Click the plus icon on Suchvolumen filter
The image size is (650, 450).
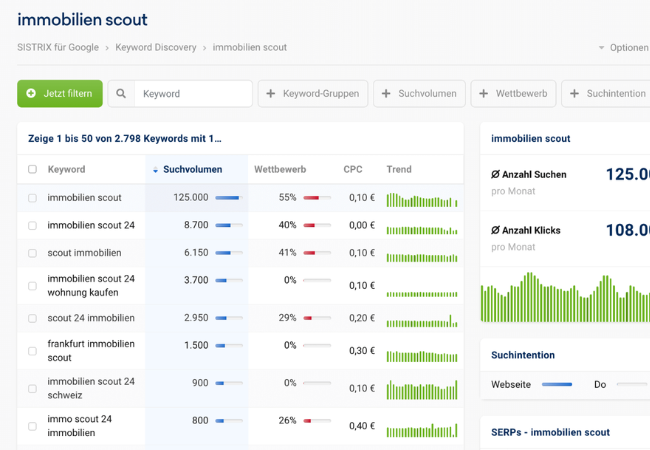(386, 94)
